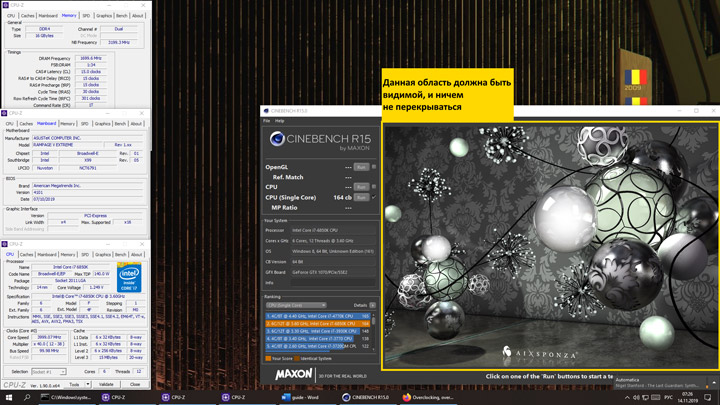Open the Cinebench File menu

tap(266, 121)
